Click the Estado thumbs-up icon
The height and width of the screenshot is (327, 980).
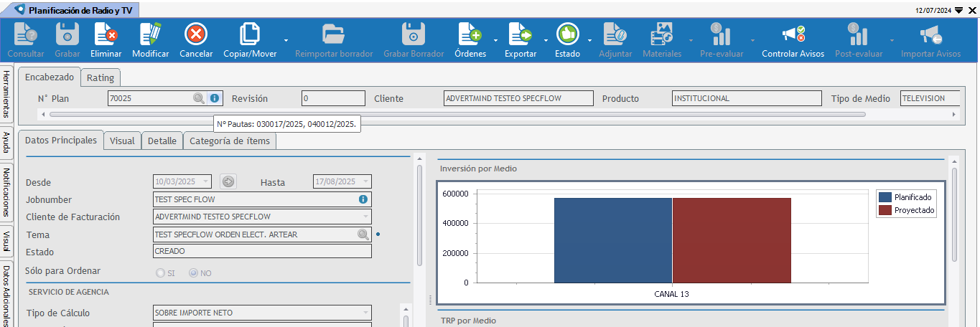pyautogui.click(x=567, y=34)
